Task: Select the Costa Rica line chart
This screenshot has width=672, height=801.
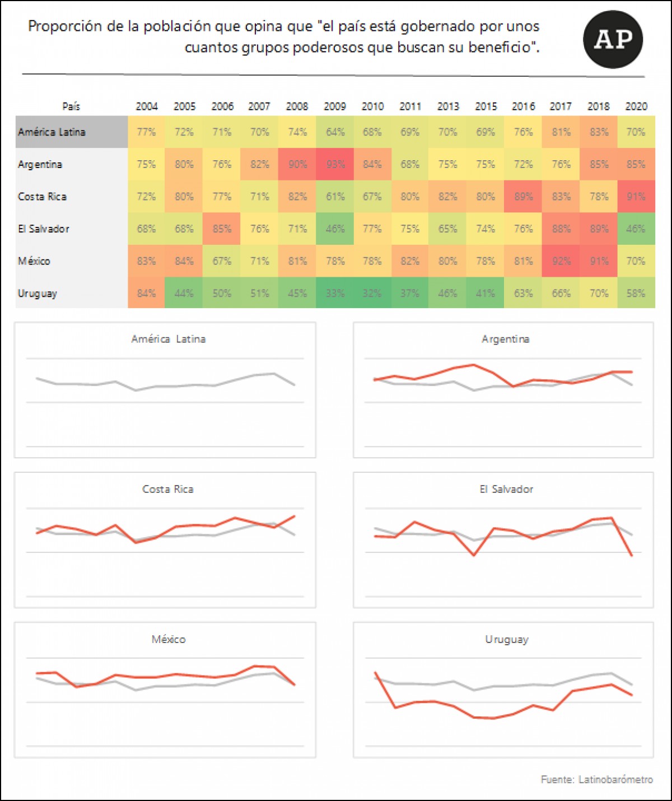Action: [x=165, y=540]
